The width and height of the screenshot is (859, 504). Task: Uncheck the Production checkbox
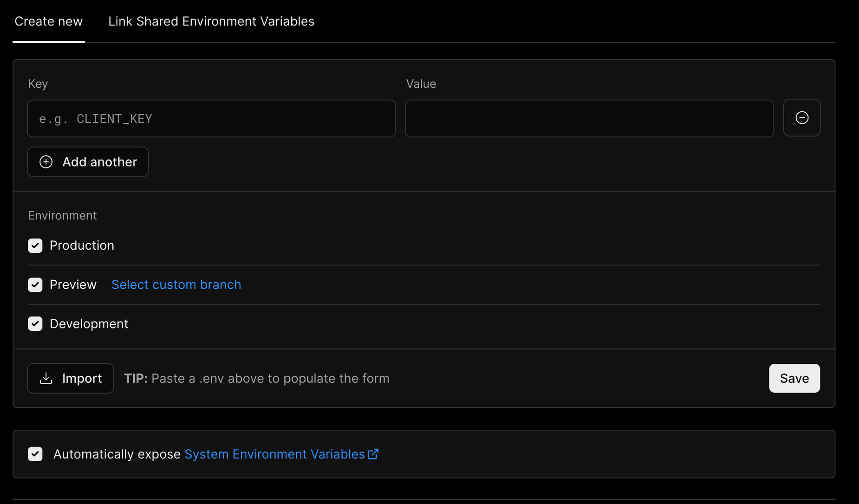(35, 246)
